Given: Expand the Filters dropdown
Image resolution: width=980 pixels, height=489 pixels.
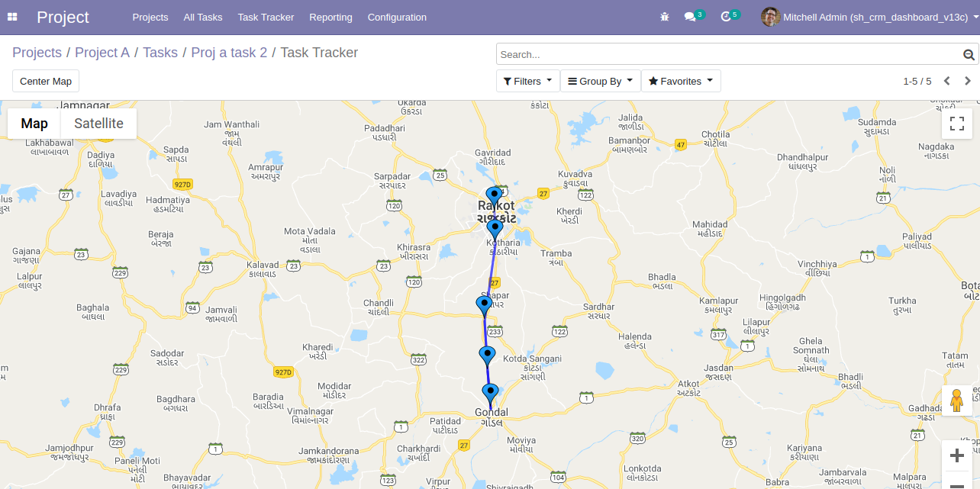Looking at the screenshot, I should 527,81.
